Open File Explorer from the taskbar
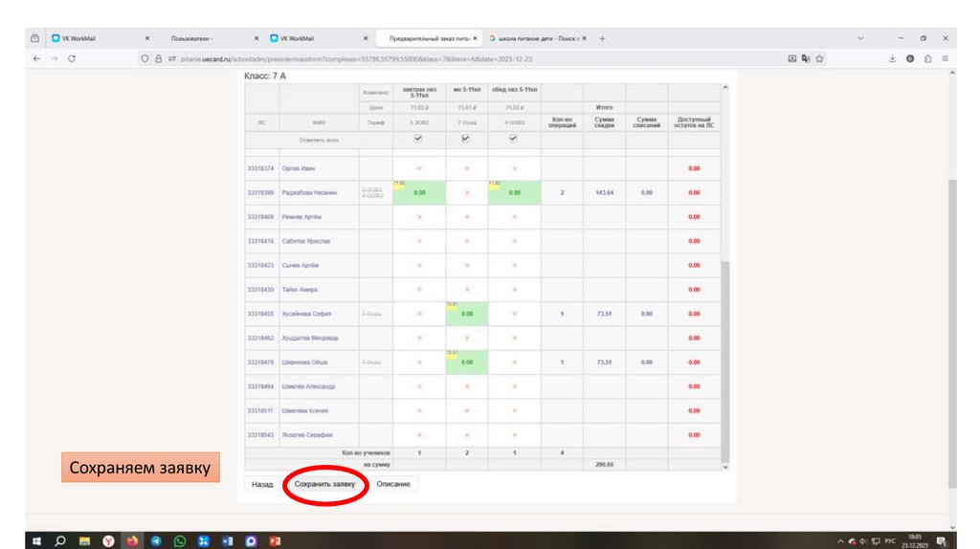The image size is (980, 549). 84,541
